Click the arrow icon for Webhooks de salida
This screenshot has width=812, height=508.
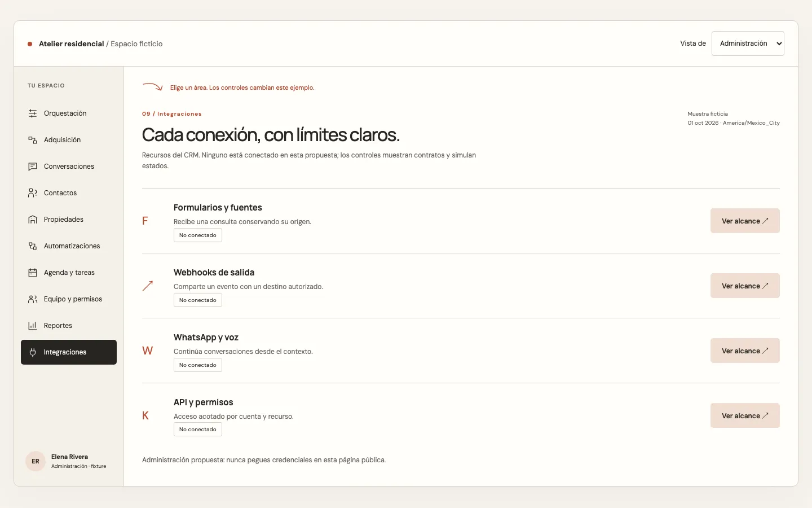coord(148,286)
